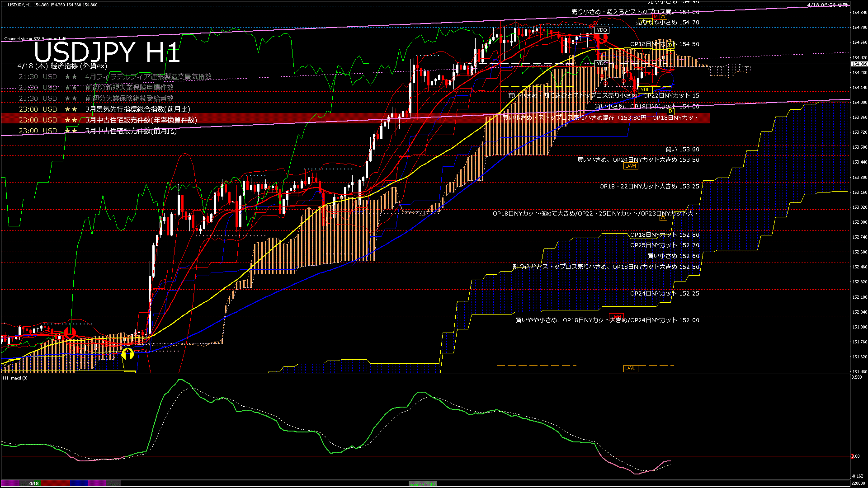This screenshot has width=868, height=488.
Task: Click the MACD -0.162 scale value
Action: point(858,476)
